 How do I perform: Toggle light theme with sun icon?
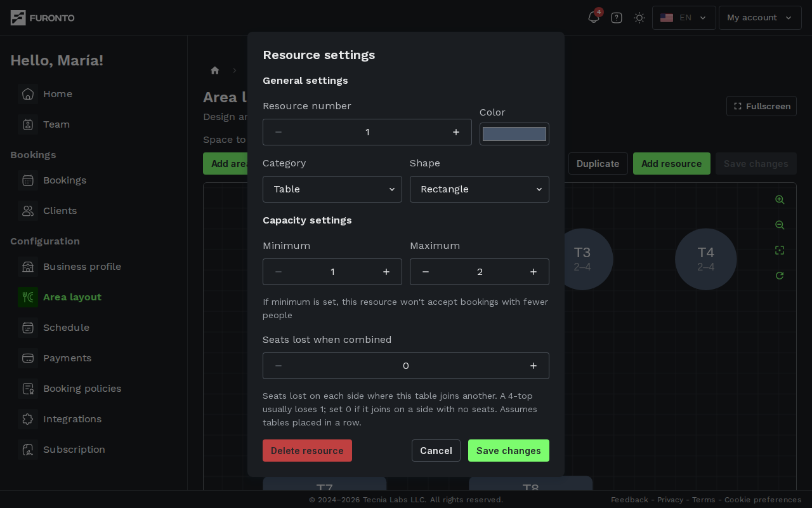639,18
